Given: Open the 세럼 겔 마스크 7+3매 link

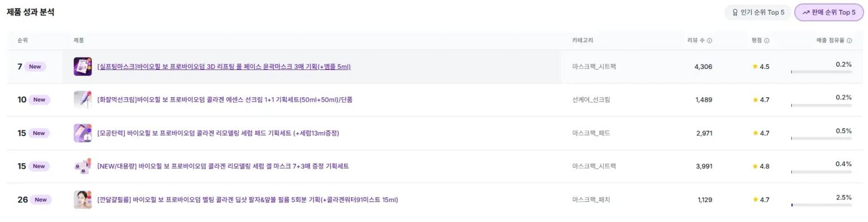Looking at the screenshot, I should coord(223,167).
